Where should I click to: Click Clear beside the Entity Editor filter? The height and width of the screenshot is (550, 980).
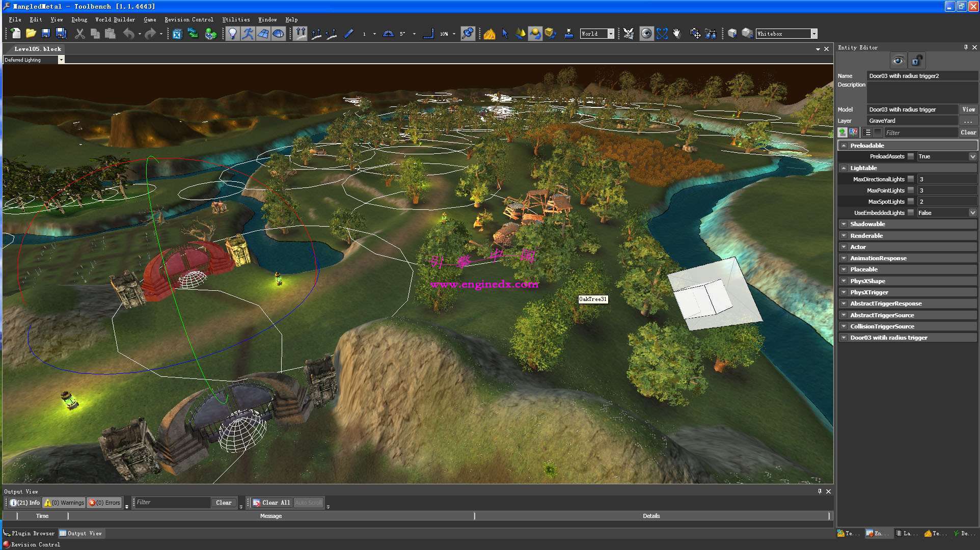(x=968, y=132)
